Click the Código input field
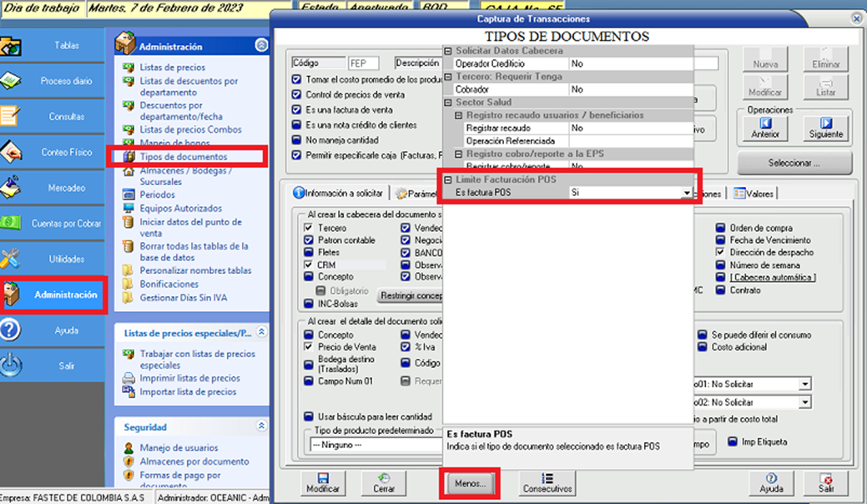867x504 pixels. [x=364, y=63]
